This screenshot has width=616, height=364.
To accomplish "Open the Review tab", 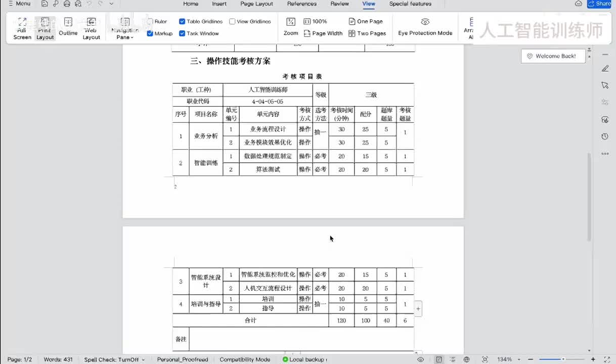I will click(x=339, y=4).
